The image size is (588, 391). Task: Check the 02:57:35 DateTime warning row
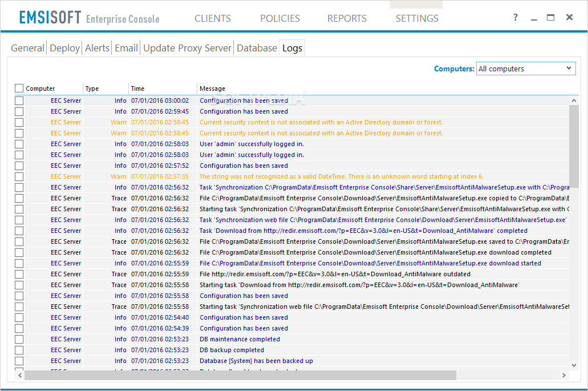[x=19, y=176]
